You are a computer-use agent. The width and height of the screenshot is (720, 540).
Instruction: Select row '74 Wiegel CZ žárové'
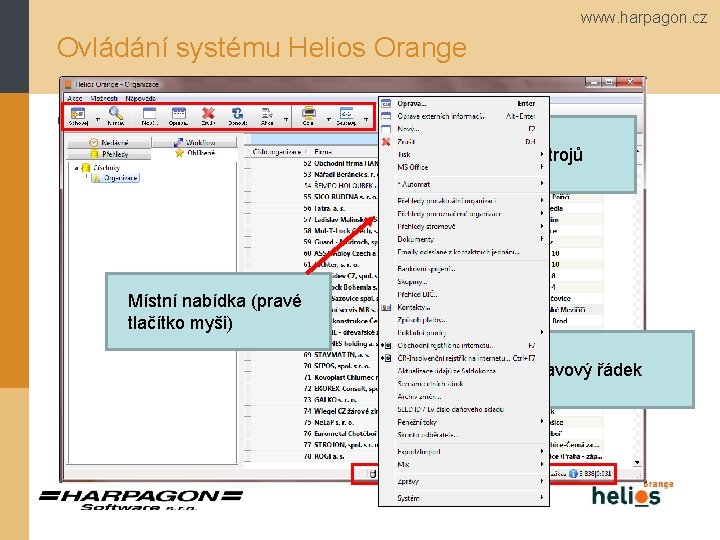[x=315, y=411]
